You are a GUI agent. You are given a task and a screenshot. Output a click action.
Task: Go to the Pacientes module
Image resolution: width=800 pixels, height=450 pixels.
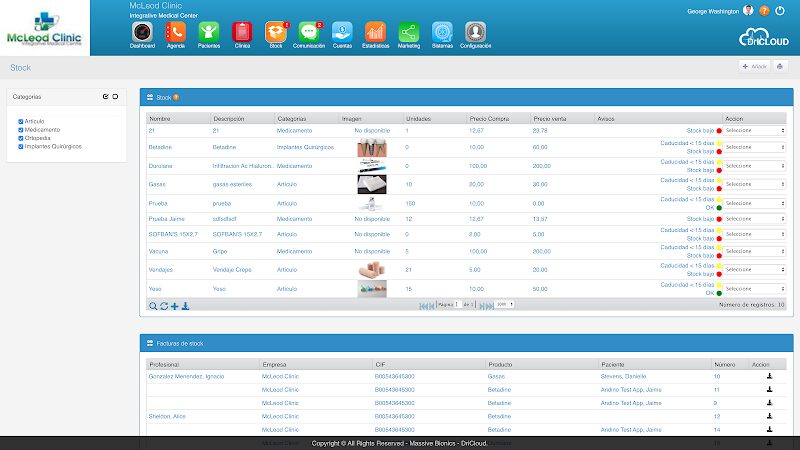point(209,32)
